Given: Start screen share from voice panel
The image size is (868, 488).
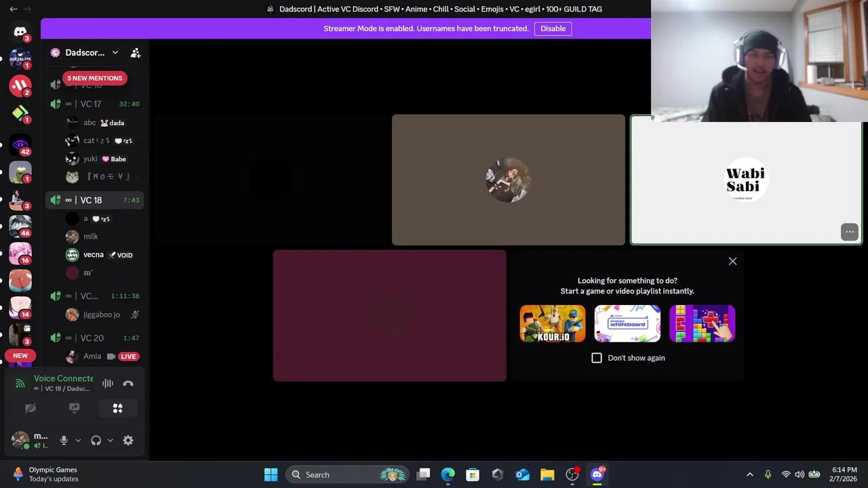Looking at the screenshot, I should pos(74,408).
